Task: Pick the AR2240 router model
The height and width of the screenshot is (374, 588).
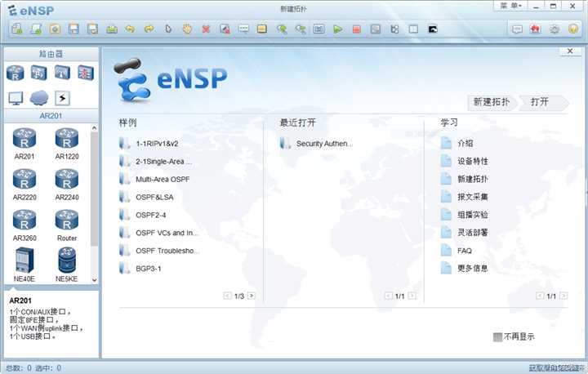Action: click(x=67, y=185)
